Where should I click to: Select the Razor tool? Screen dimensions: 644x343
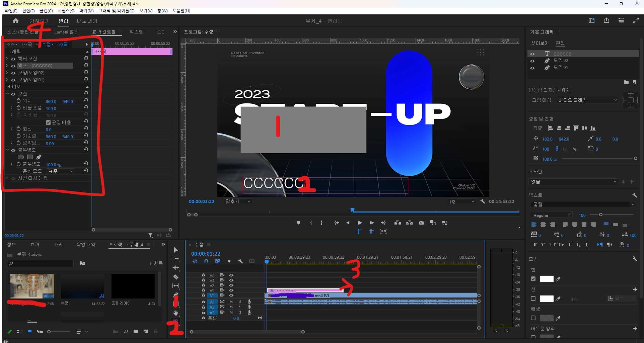[x=176, y=277]
